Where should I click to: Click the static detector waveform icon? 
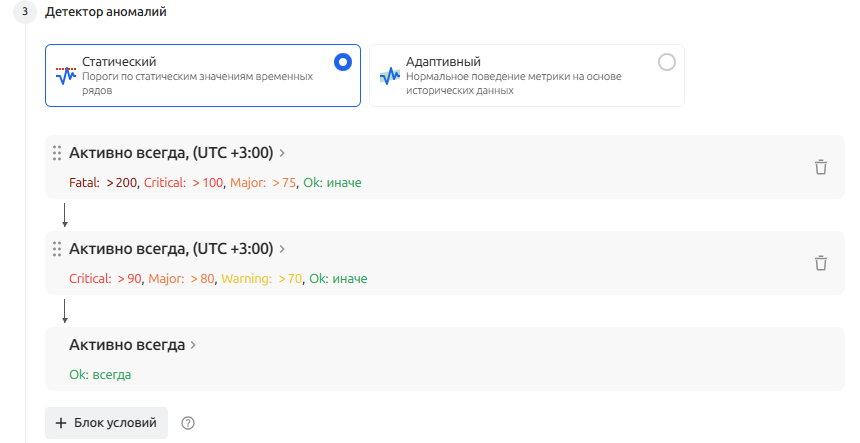(66, 76)
